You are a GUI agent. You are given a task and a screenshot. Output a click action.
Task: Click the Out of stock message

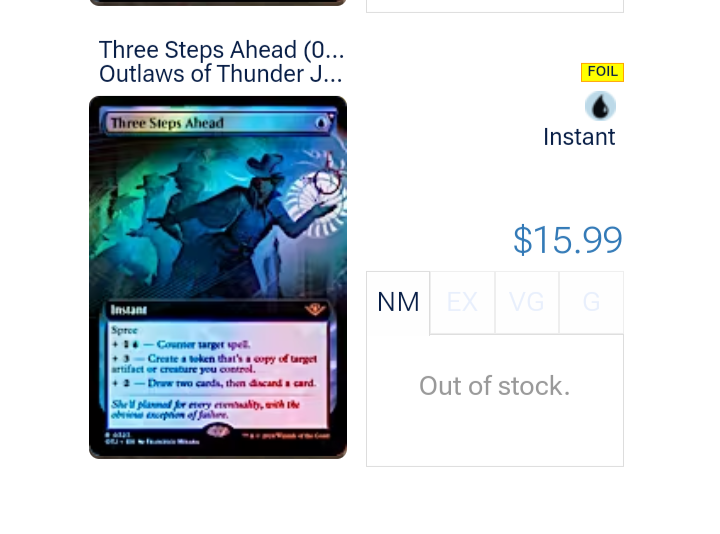tap(495, 386)
